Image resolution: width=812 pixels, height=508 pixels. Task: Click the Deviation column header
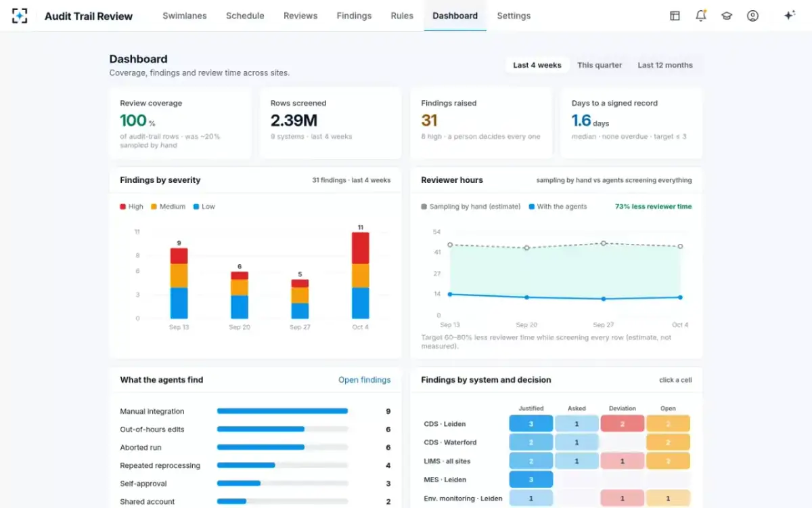[x=623, y=408]
